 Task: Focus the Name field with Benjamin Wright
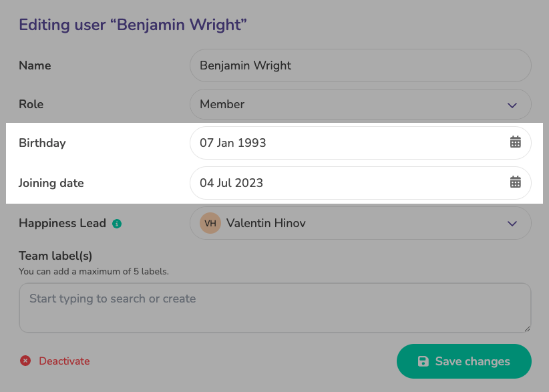click(x=361, y=65)
